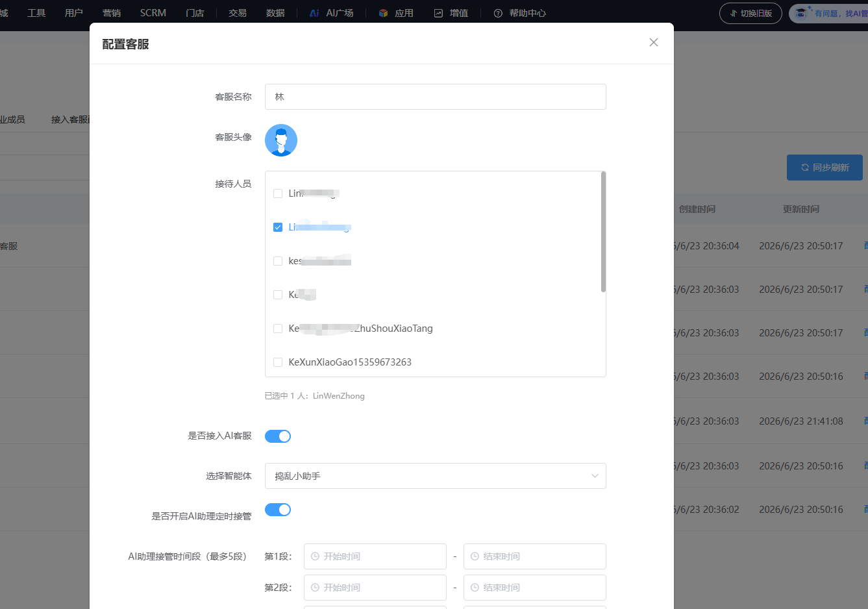Click 第1段 开始时间 field
The height and width of the screenshot is (609, 868).
pyautogui.click(x=375, y=556)
